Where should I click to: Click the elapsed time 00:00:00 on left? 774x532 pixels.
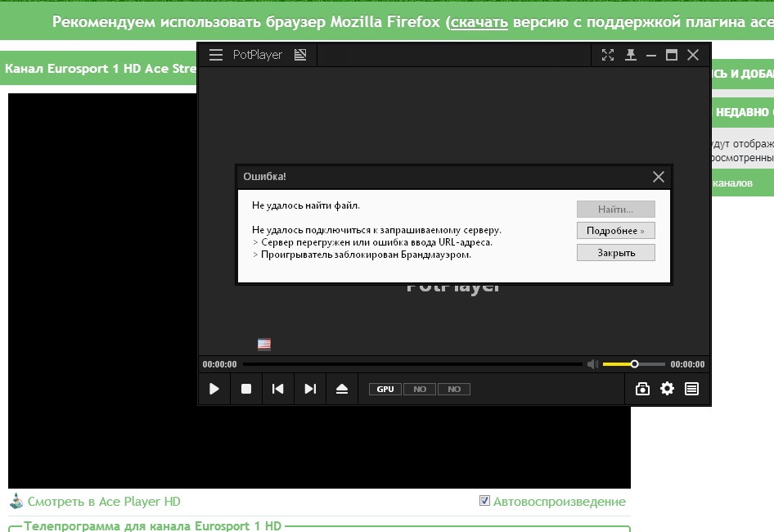[219, 364]
